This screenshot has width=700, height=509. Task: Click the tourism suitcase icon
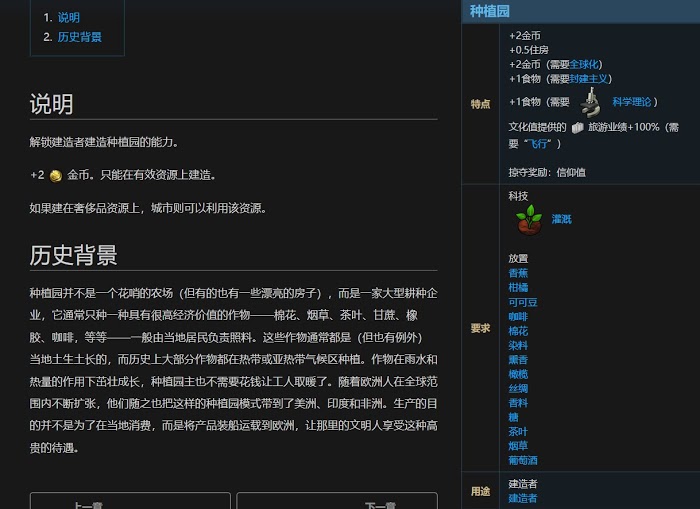tap(577, 128)
